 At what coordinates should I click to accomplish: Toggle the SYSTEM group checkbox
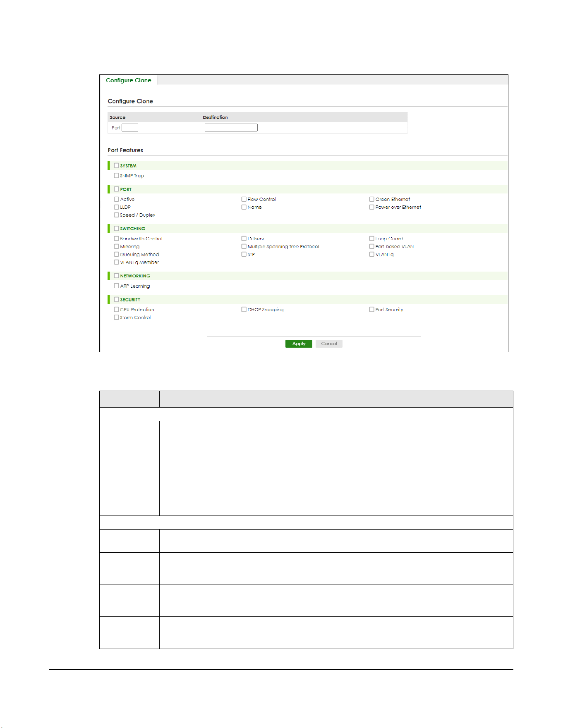click(117, 165)
